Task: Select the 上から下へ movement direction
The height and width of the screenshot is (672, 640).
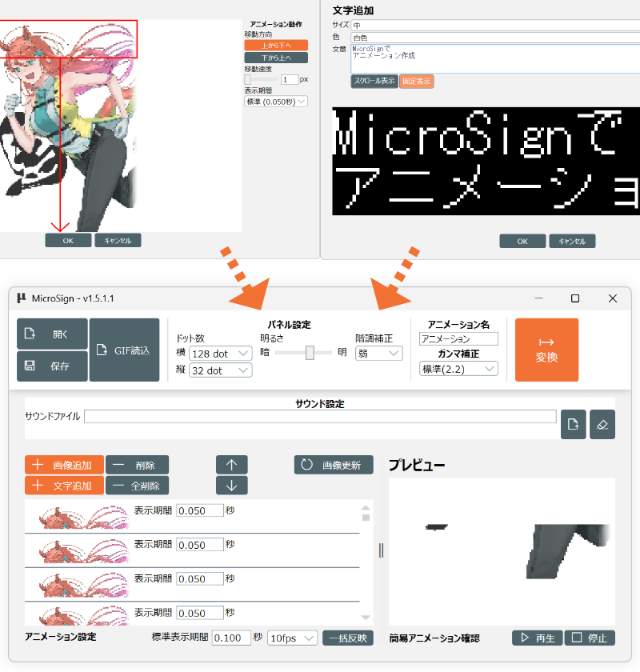Action: [276, 46]
